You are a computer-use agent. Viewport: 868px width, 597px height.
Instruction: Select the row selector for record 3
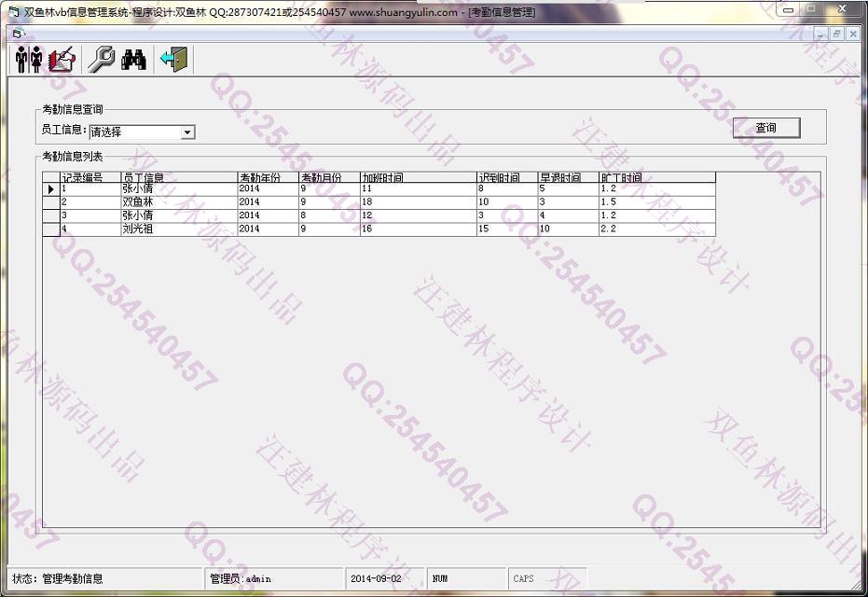pyautogui.click(x=51, y=216)
